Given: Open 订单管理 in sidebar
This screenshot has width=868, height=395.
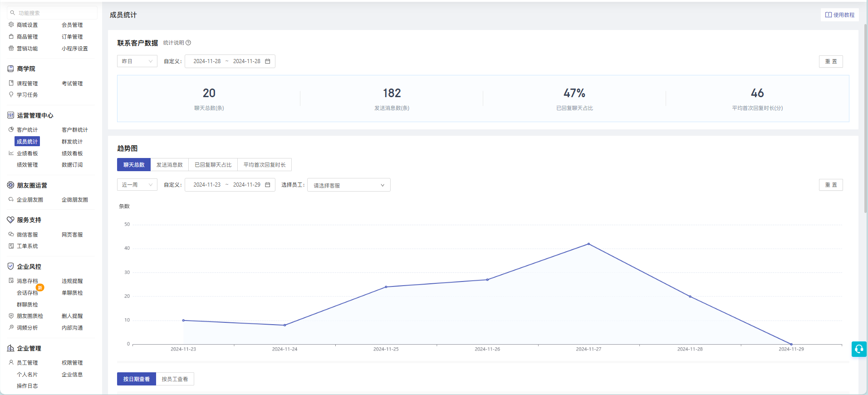Looking at the screenshot, I should (72, 37).
